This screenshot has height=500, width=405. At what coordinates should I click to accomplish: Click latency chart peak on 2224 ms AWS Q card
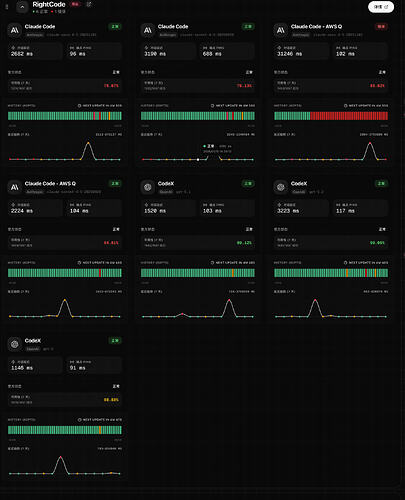pyautogui.click(x=65, y=300)
